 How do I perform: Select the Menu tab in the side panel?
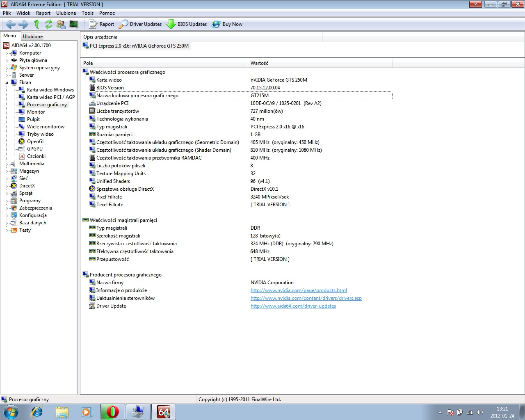(x=10, y=36)
